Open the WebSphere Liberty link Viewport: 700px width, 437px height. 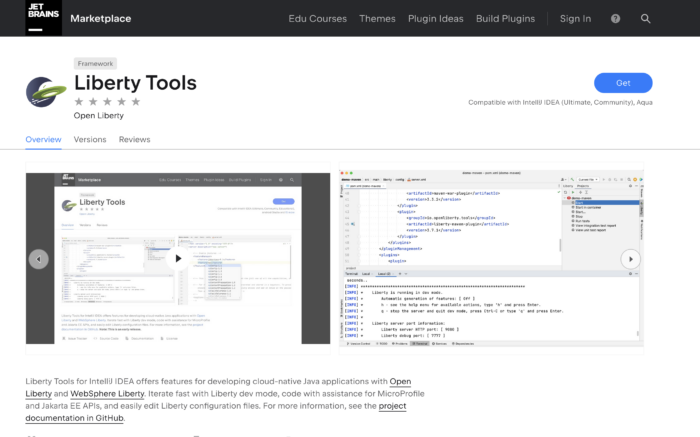(107, 394)
